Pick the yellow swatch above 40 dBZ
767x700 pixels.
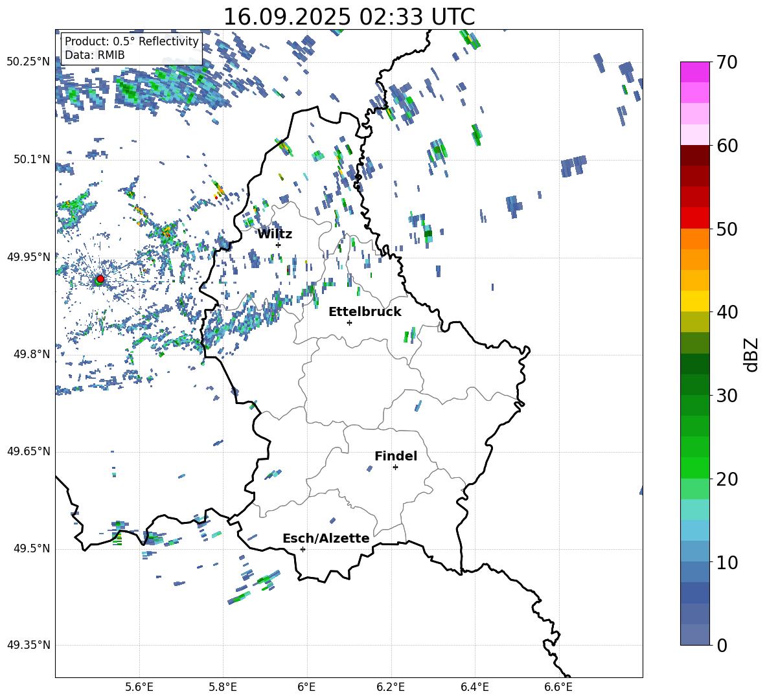point(694,301)
